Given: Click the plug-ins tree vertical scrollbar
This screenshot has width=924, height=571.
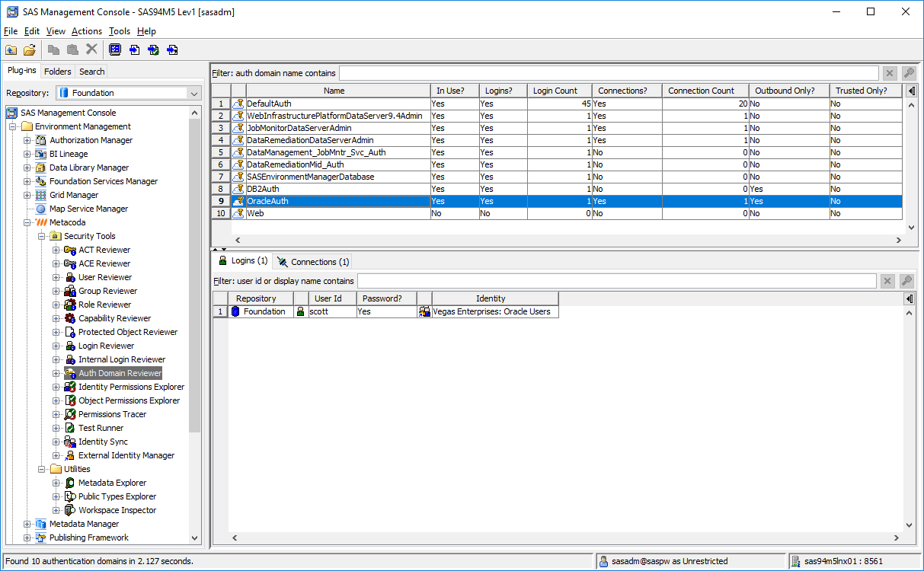Looking at the screenshot, I should click(195, 274).
